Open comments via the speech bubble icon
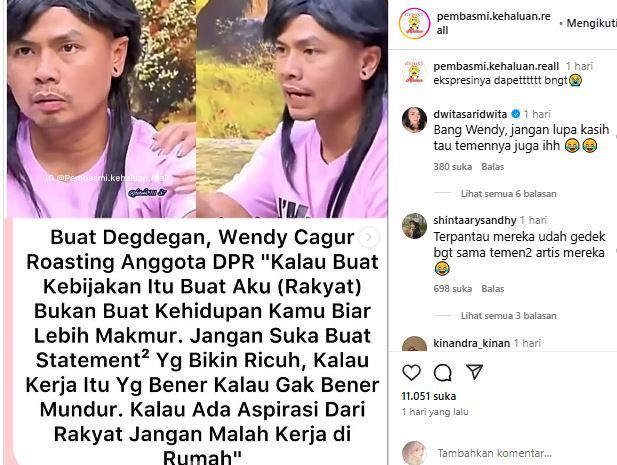The width and height of the screenshot is (617, 465). (x=443, y=372)
